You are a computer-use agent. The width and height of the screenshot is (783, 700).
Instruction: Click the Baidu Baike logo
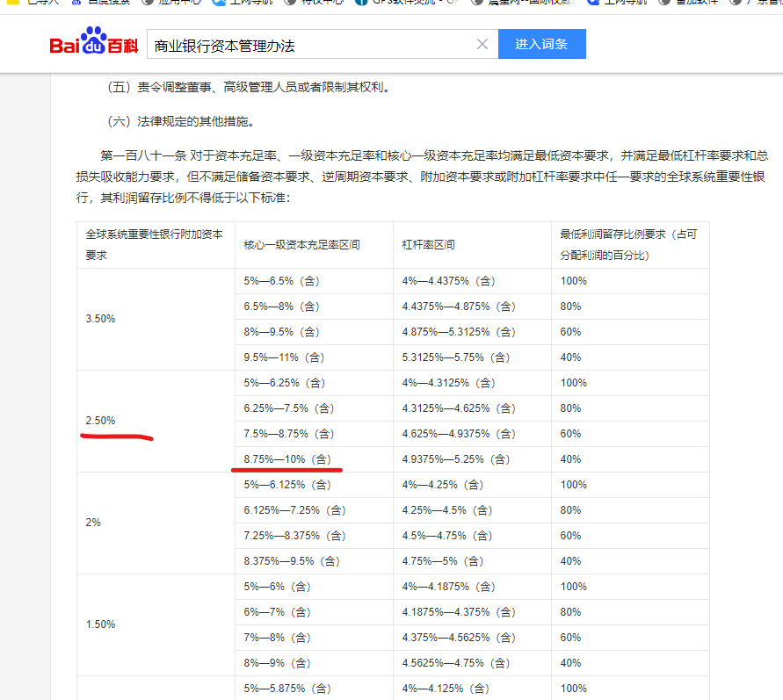[x=93, y=44]
